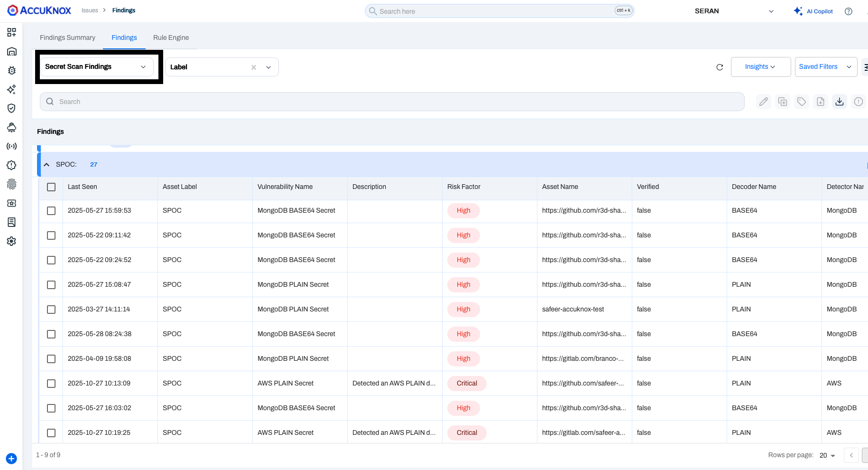Collapse the SPOC group row

[x=46, y=165]
